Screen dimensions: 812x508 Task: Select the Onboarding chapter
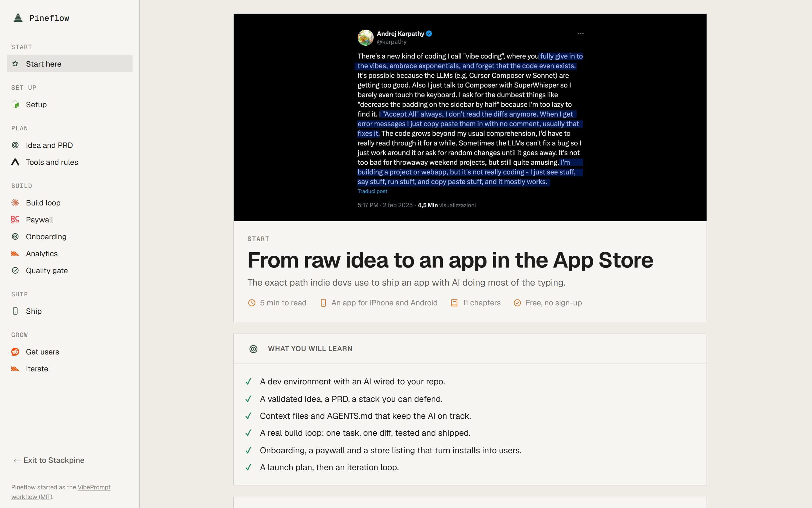[x=69, y=237]
